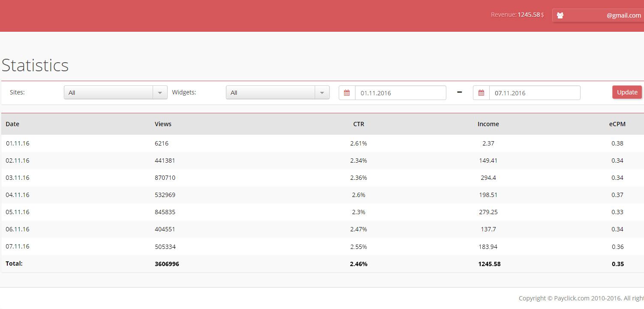644x309 pixels.
Task: Click the CTR value 2.47%
Action: point(358,229)
